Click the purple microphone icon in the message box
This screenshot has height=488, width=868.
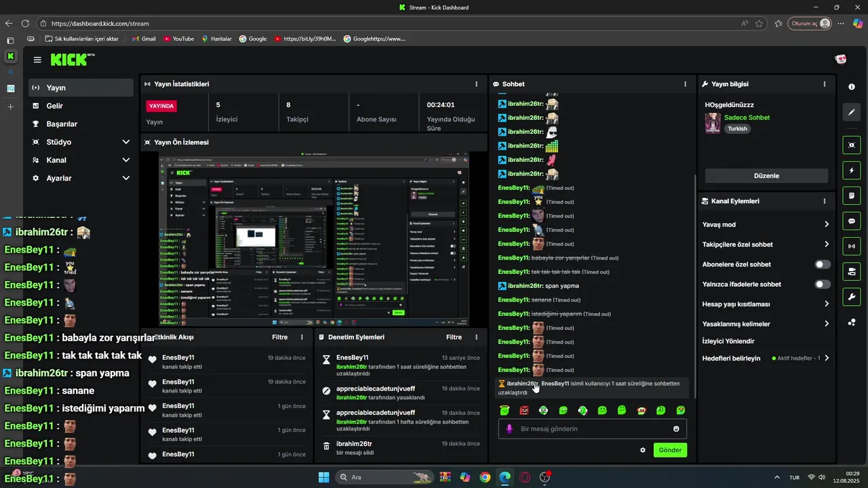click(x=509, y=429)
